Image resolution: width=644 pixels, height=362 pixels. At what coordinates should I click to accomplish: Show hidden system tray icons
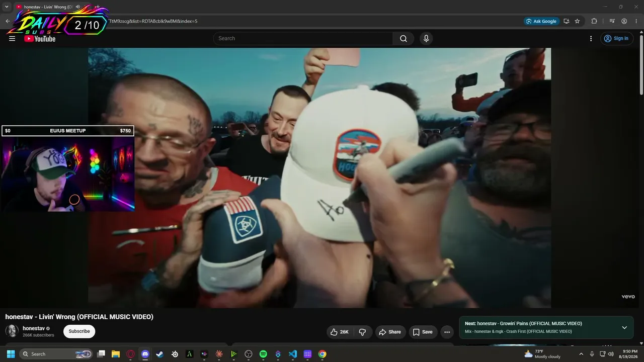pyautogui.click(x=581, y=354)
